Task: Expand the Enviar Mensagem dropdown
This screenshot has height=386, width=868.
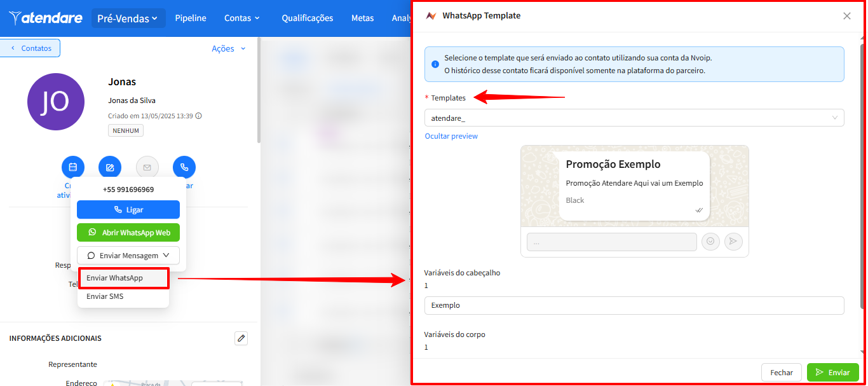Action: 128,255
